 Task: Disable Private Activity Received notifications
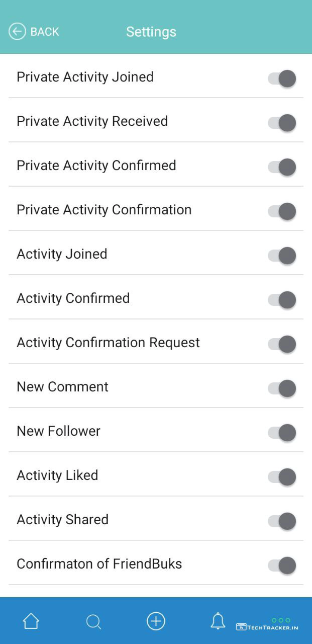point(282,123)
